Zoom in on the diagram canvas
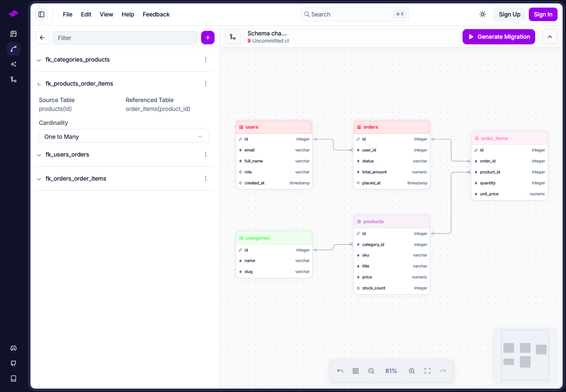The image size is (566, 392). click(412, 371)
